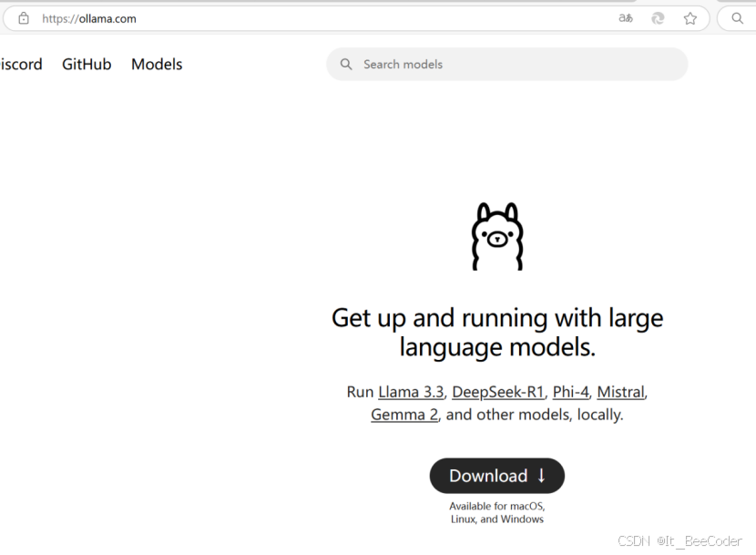
Task: Open the Mistral model link
Action: pos(621,392)
